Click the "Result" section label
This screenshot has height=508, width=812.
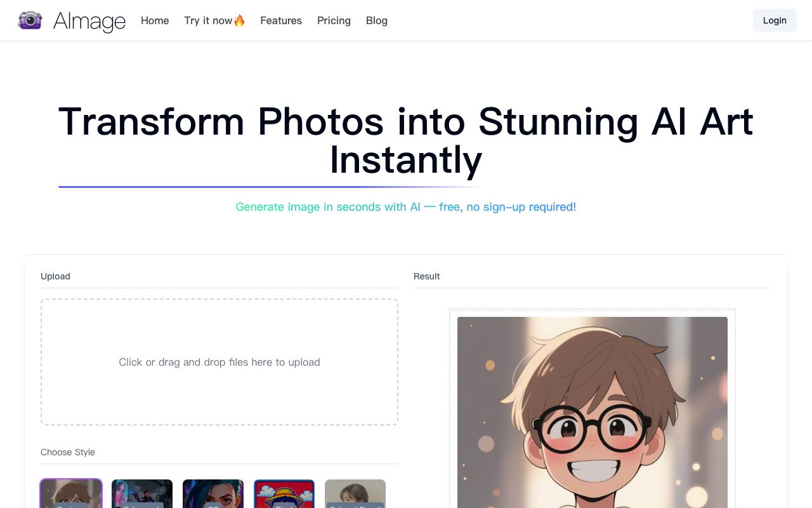[x=426, y=276]
